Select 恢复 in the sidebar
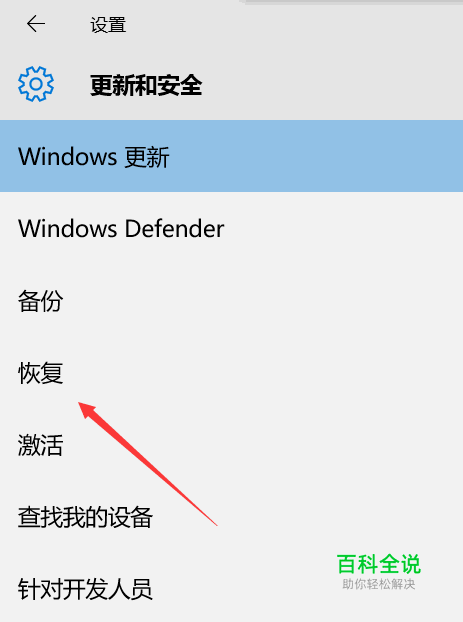 (x=231, y=373)
